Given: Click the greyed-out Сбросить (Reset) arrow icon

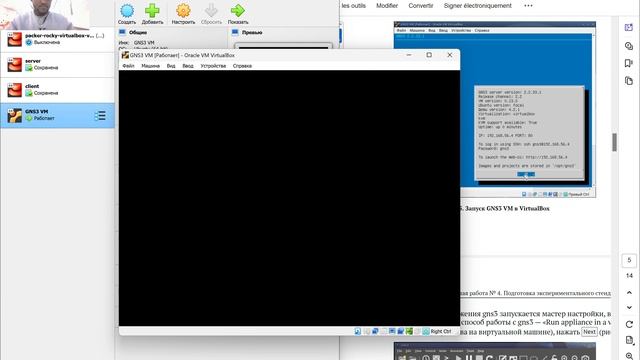Looking at the screenshot, I should (211, 14).
